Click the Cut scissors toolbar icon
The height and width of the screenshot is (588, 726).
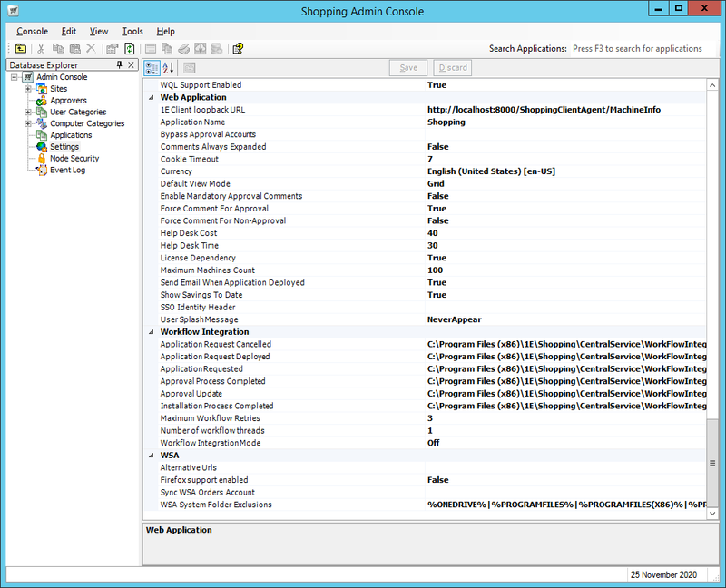pyautogui.click(x=41, y=49)
